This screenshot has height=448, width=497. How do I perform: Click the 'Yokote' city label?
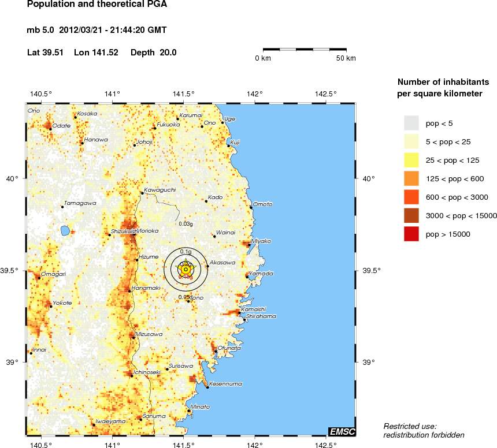tap(62, 303)
